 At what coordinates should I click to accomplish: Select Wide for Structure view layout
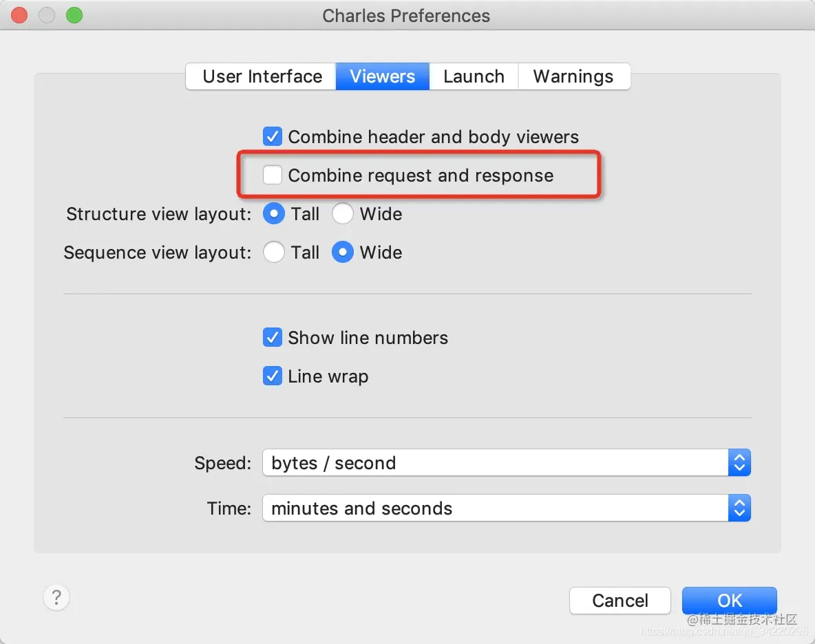[343, 214]
